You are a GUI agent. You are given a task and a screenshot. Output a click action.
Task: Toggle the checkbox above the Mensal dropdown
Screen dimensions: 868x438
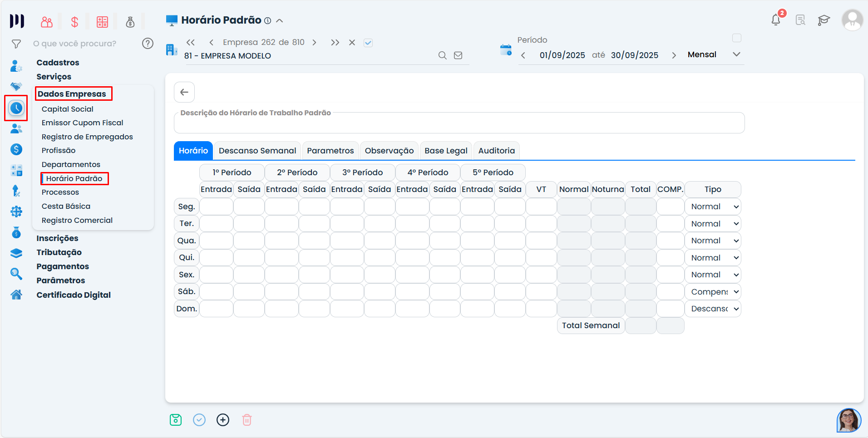736,38
